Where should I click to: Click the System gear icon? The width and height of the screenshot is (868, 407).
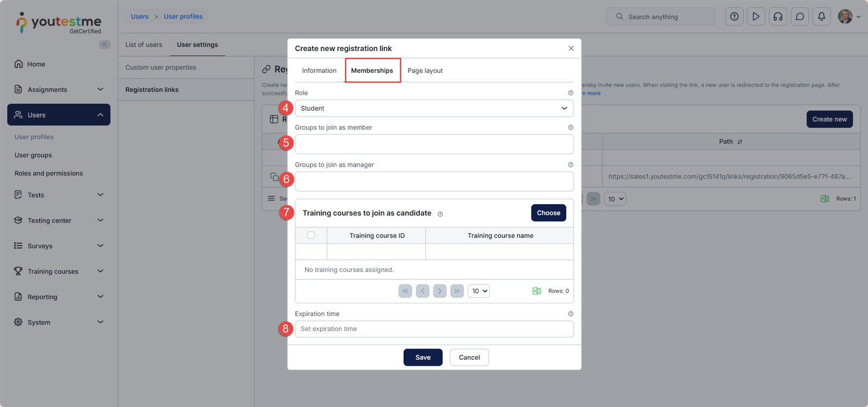(x=18, y=322)
